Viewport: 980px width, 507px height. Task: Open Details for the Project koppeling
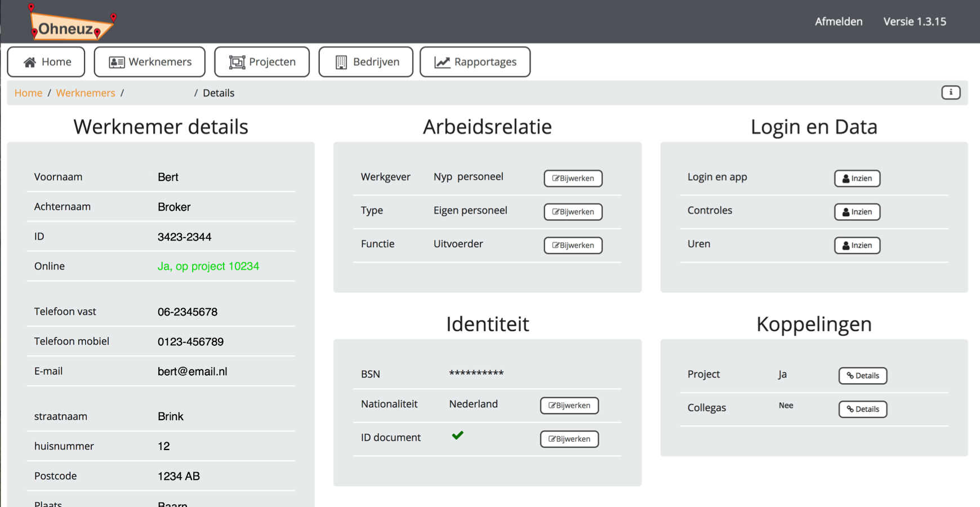(862, 376)
